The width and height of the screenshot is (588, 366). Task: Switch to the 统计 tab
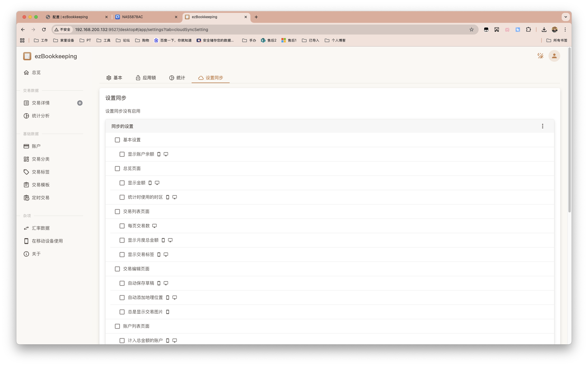point(177,78)
